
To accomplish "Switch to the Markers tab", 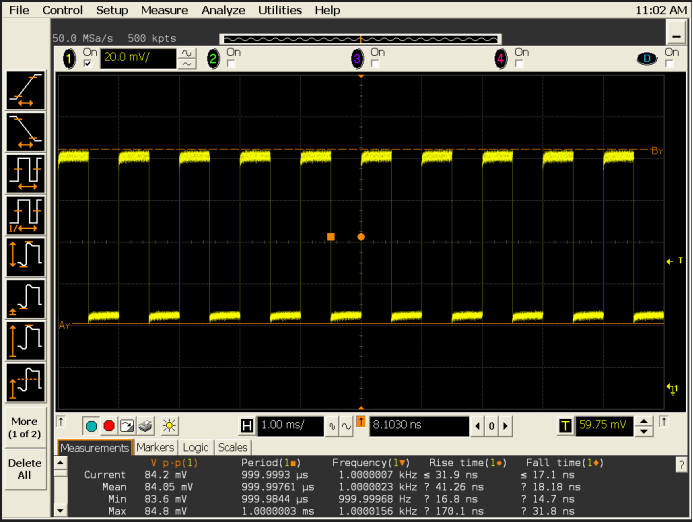I will coord(155,447).
